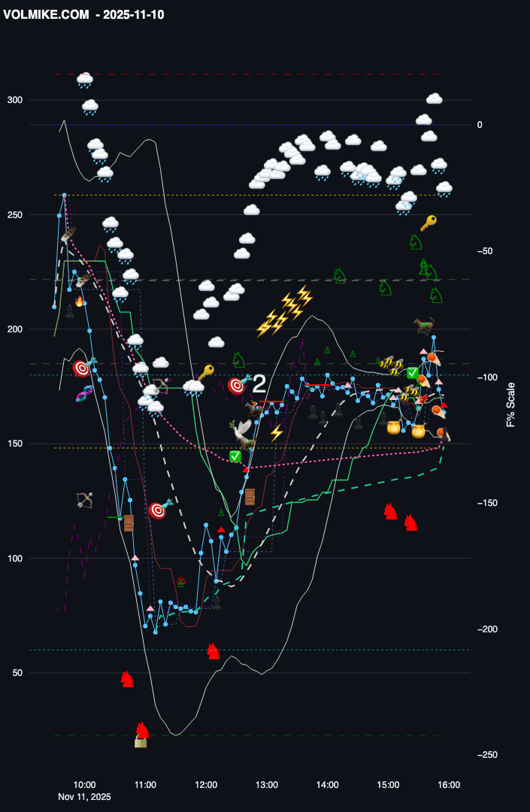This screenshot has height=812, width=530.
Task: Click the fire emoji marker
Action: pyautogui.click(x=79, y=301)
